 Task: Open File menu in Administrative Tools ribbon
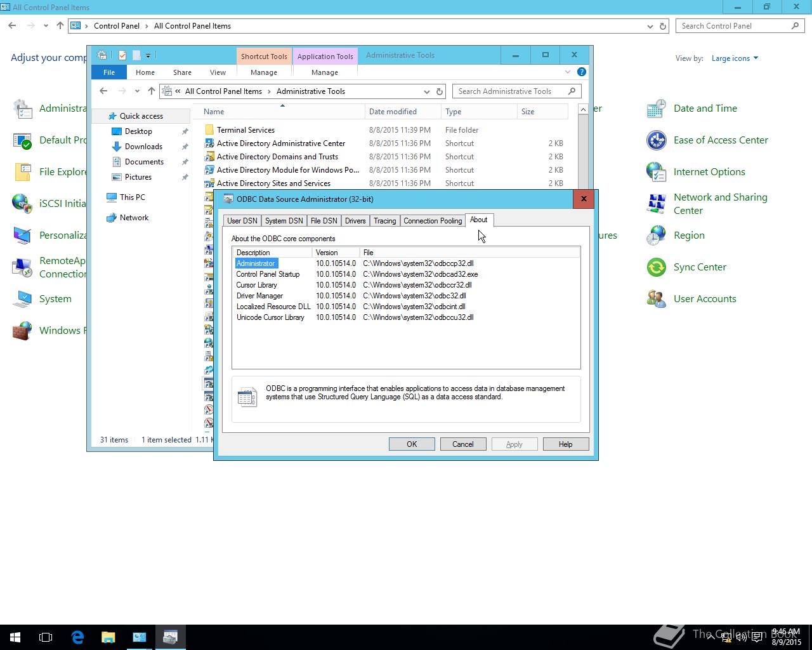pos(109,72)
